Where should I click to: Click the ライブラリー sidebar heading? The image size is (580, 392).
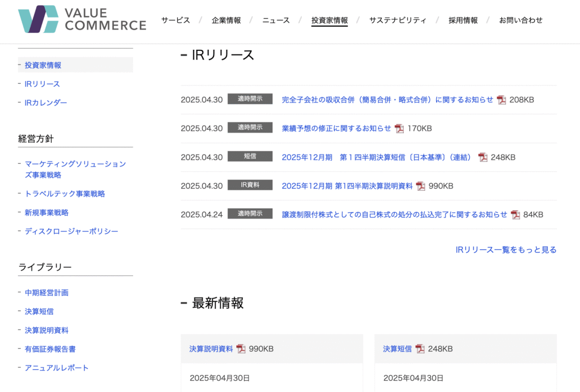click(45, 267)
